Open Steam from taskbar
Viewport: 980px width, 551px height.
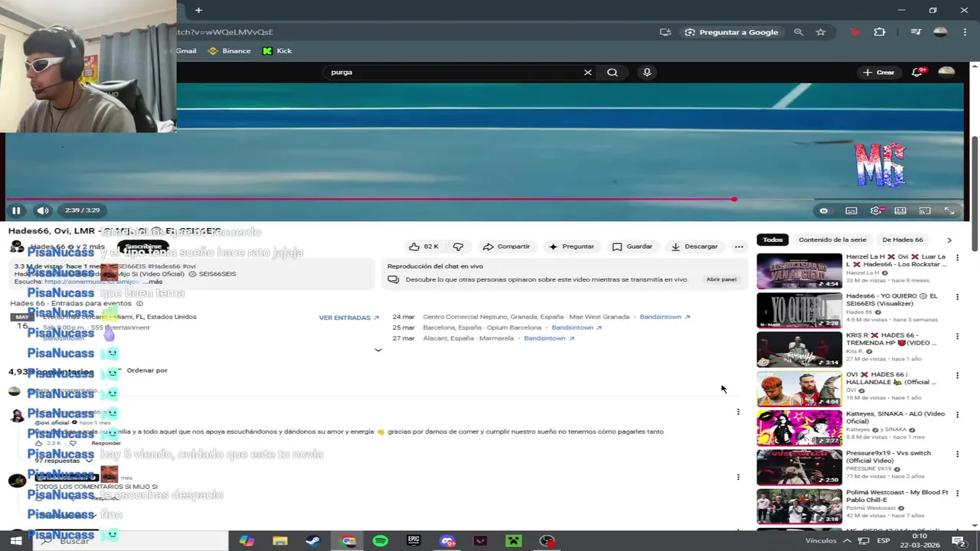[x=313, y=541]
